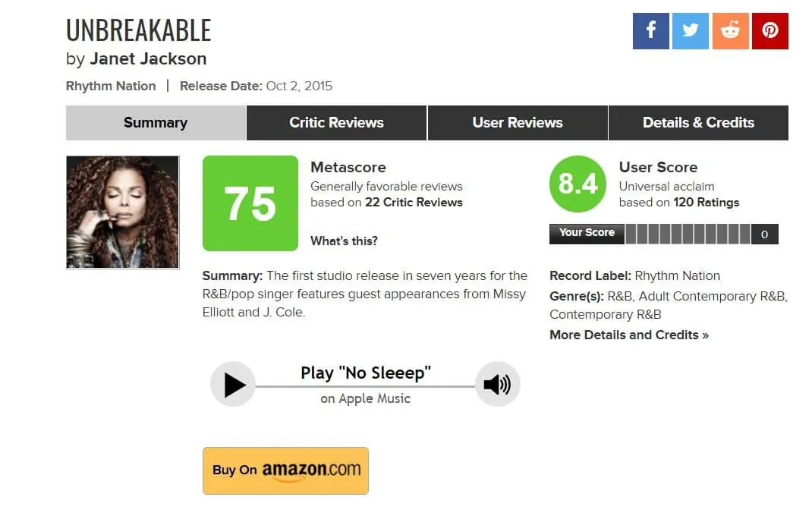This screenshot has width=812, height=513.
Task: Click the Unbreakable album cover thumbnail
Action: coord(123,212)
